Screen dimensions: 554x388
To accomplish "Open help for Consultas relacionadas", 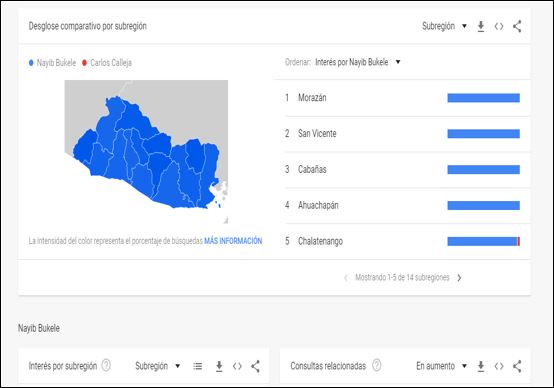I will click(377, 365).
